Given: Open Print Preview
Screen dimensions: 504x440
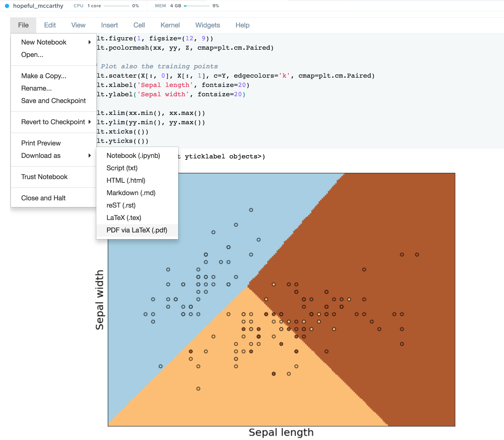Looking at the screenshot, I should [x=41, y=143].
